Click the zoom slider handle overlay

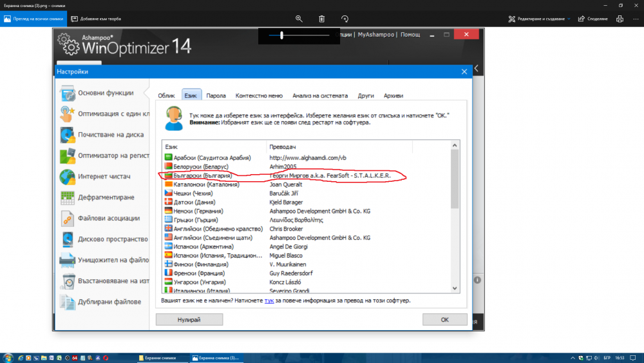click(282, 35)
